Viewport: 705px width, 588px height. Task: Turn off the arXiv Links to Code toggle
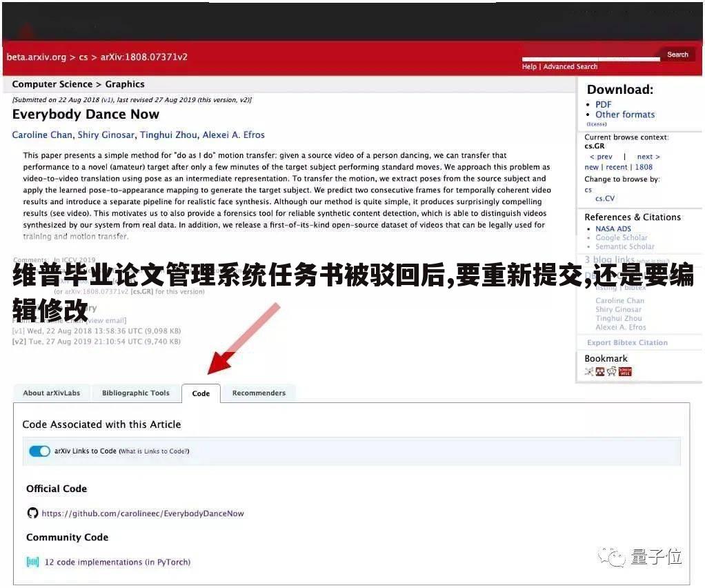point(39,451)
